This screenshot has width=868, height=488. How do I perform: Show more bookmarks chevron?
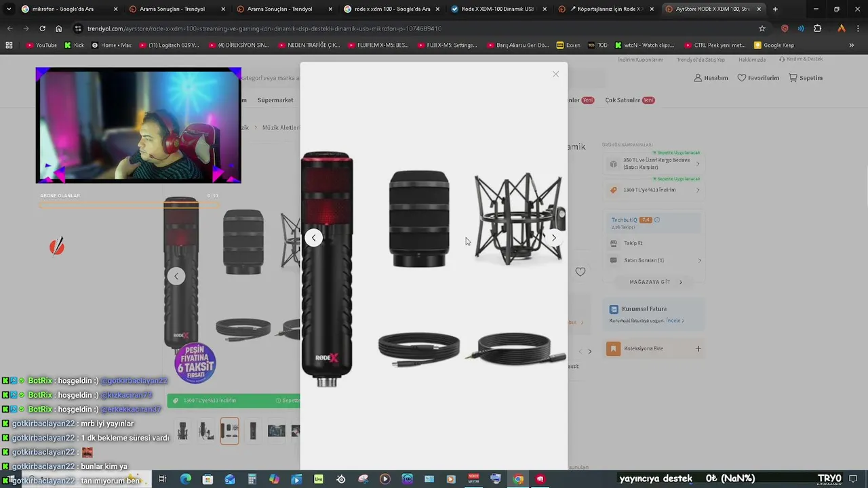point(851,45)
